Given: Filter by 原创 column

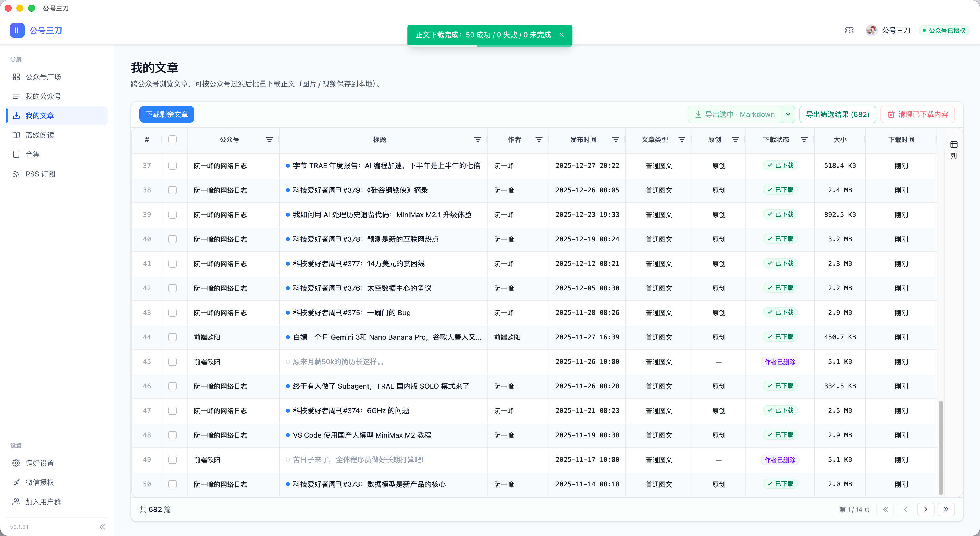Looking at the screenshot, I should (735, 140).
